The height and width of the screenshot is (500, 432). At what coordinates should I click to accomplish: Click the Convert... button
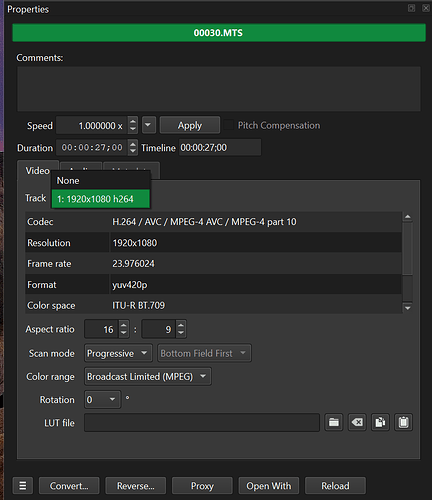[69, 486]
